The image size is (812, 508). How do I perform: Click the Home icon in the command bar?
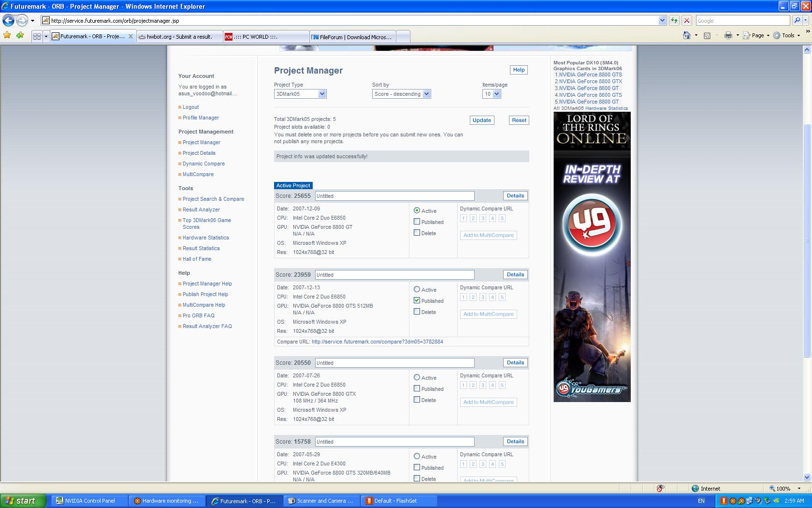point(686,35)
